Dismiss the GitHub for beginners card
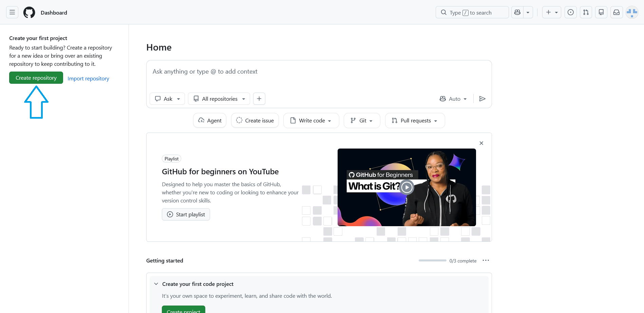644x313 pixels. click(x=481, y=143)
